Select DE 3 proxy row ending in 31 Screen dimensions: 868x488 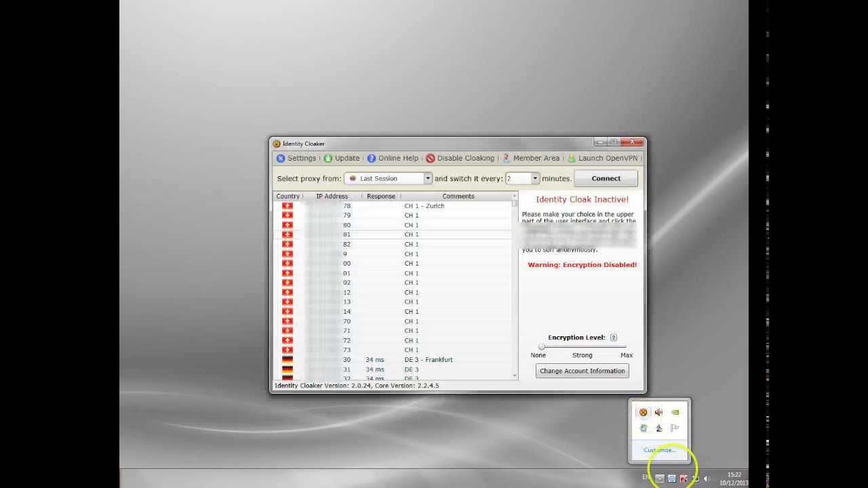pos(393,369)
